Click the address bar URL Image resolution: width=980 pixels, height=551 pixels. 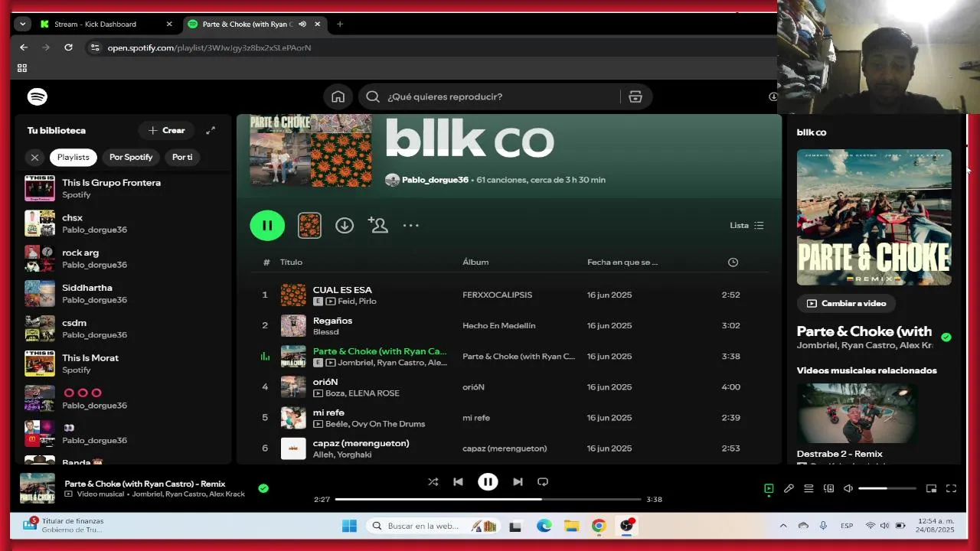click(209, 47)
